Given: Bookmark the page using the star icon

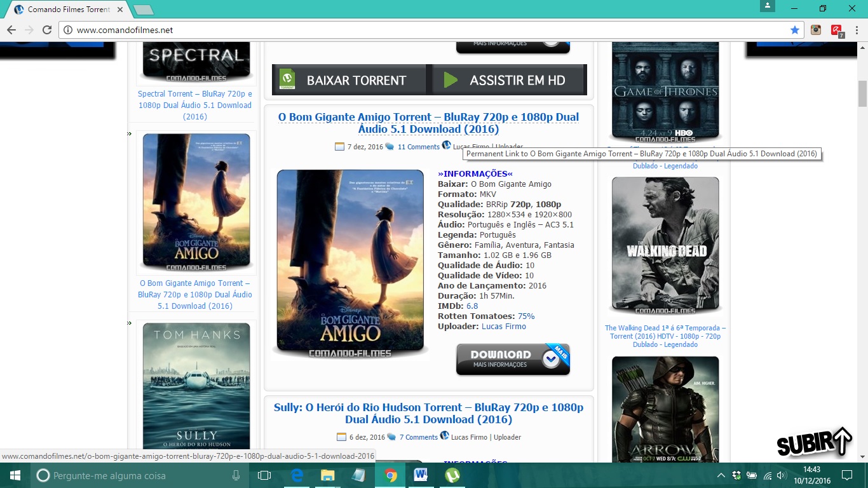Looking at the screenshot, I should click(795, 29).
